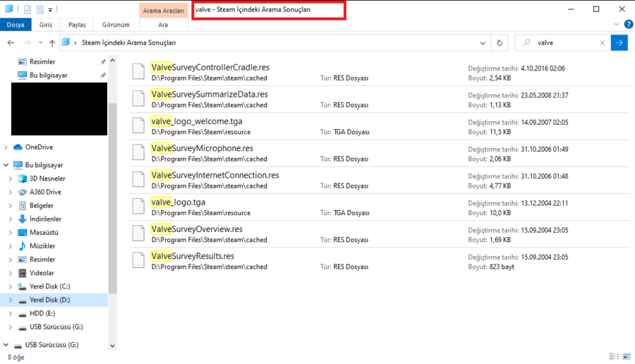Click the Müzikler music icon
Screen dimensions: 635x364
coord(23,246)
